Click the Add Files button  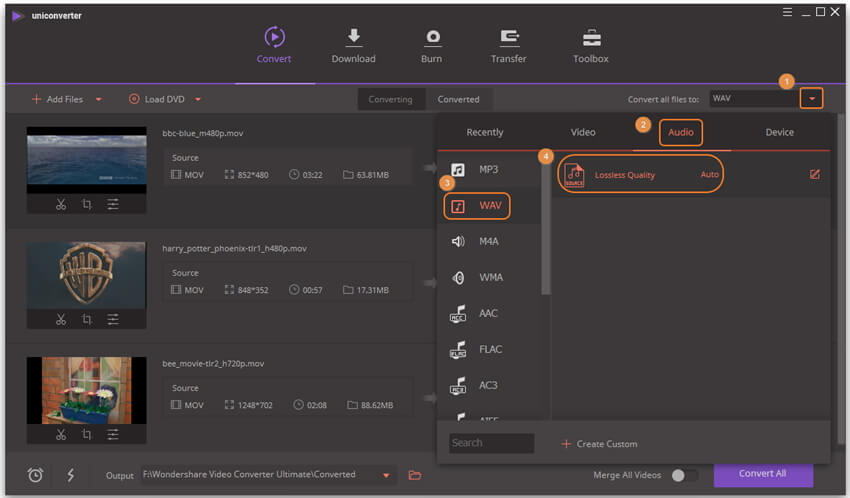click(x=57, y=99)
